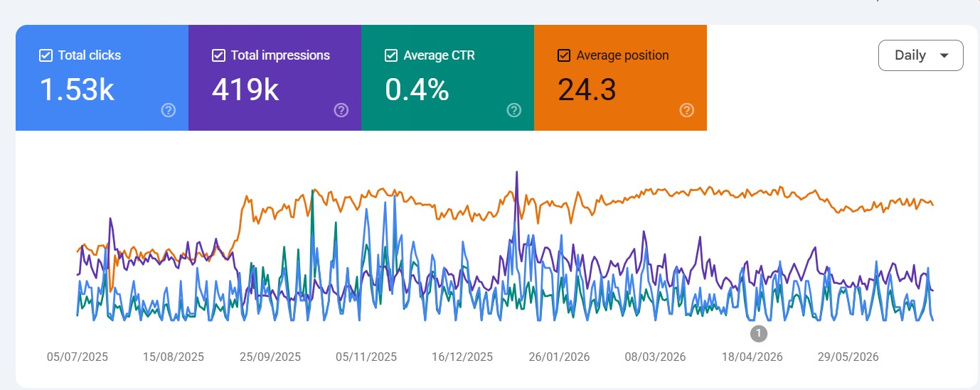The image size is (980, 390).
Task: Uncheck the Average CTR checkbox
Action: (391, 55)
